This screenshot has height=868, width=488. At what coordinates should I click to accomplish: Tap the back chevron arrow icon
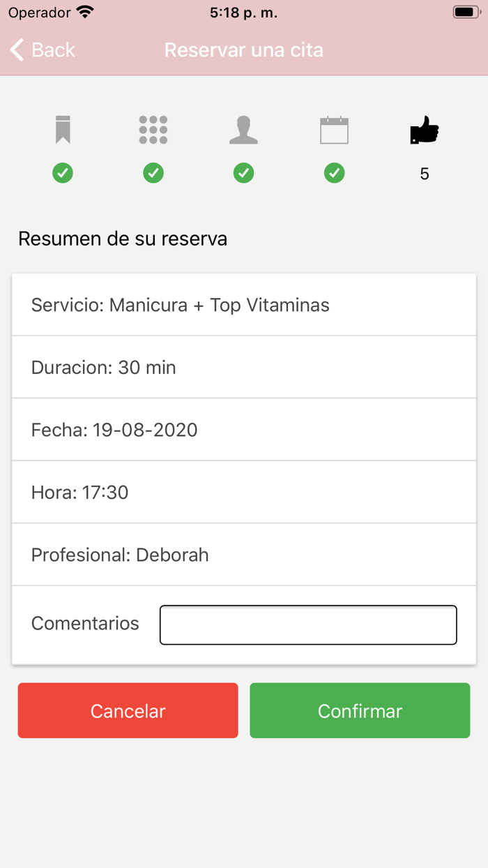coord(15,50)
